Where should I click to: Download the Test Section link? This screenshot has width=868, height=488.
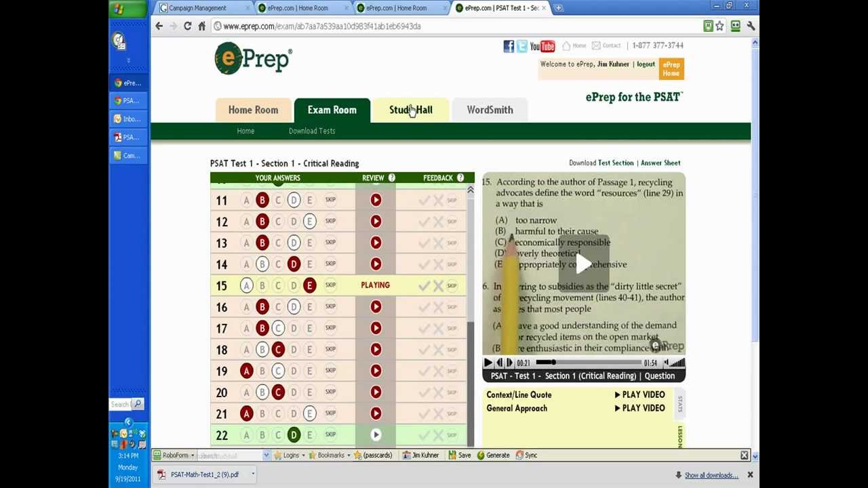click(x=616, y=163)
